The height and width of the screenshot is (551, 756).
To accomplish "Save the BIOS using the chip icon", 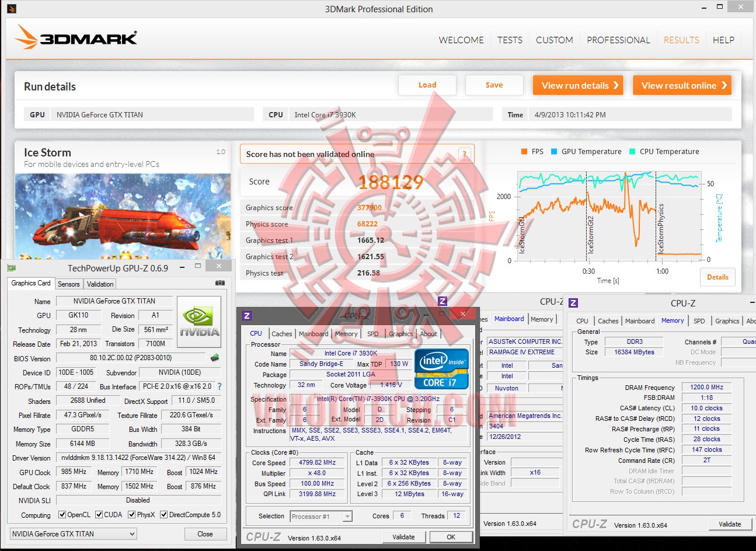I will pos(215,358).
